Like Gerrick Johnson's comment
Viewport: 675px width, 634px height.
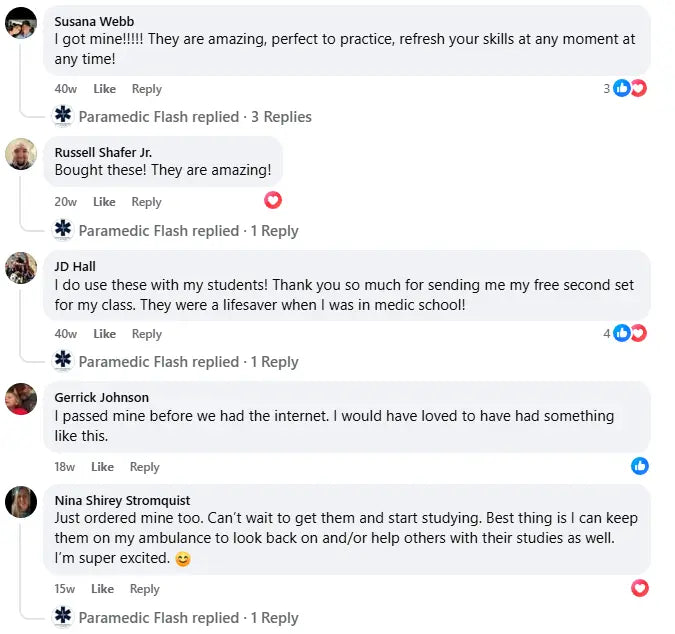point(102,467)
